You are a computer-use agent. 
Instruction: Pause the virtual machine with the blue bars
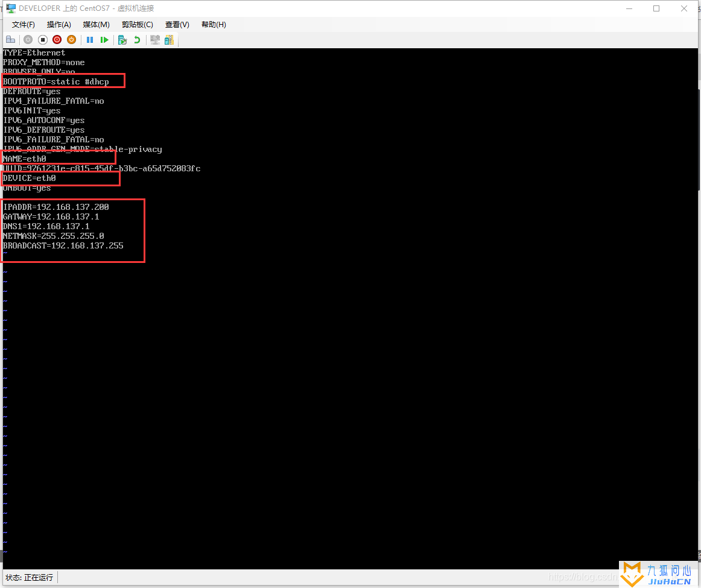click(x=90, y=40)
